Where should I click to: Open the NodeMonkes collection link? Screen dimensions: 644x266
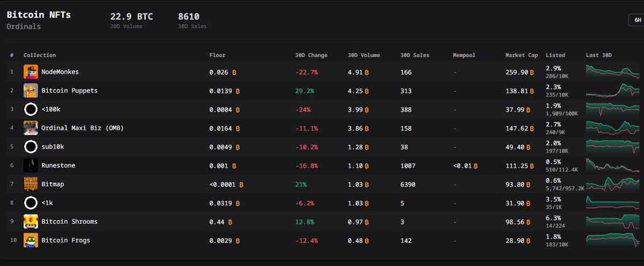coord(60,72)
